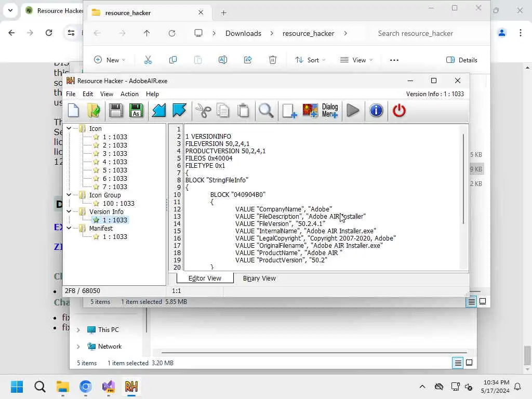
Task: Go up one folder in File Explorer
Action: [x=147, y=33]
